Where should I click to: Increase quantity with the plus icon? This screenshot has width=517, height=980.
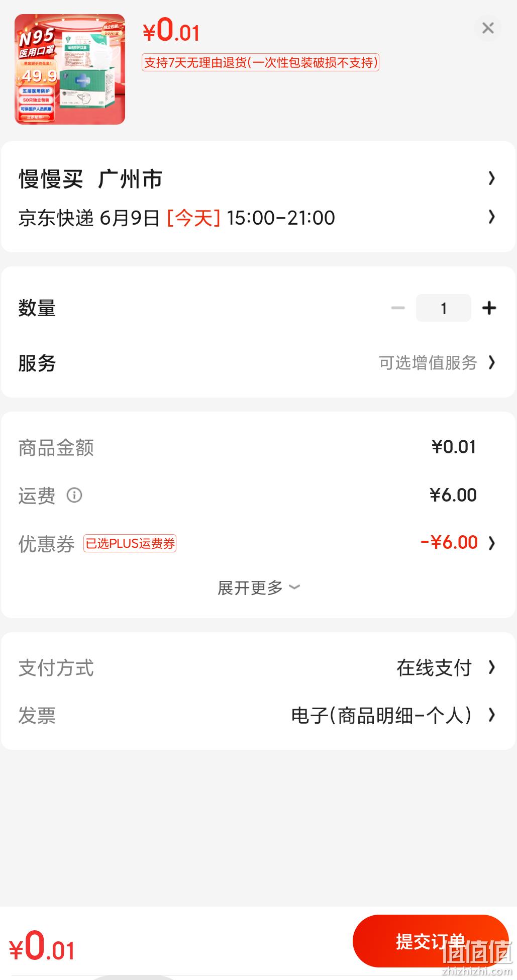click(x=489, y=308)
